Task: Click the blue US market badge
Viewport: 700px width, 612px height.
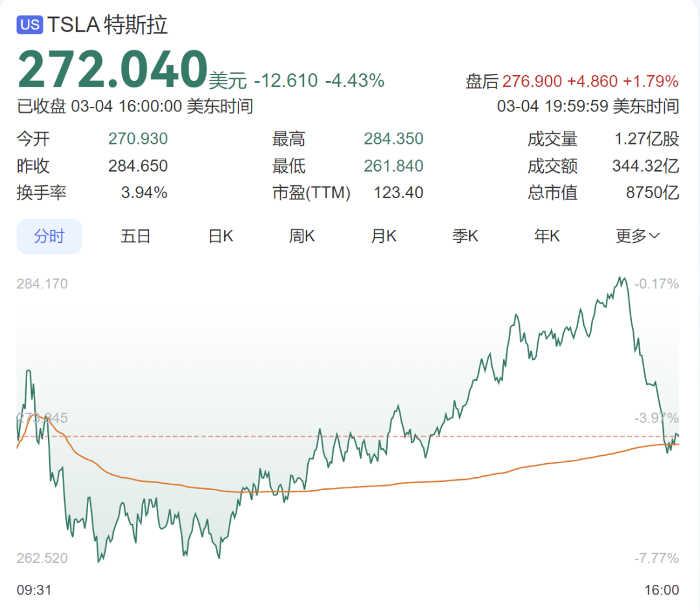Action: coord(30,25)
